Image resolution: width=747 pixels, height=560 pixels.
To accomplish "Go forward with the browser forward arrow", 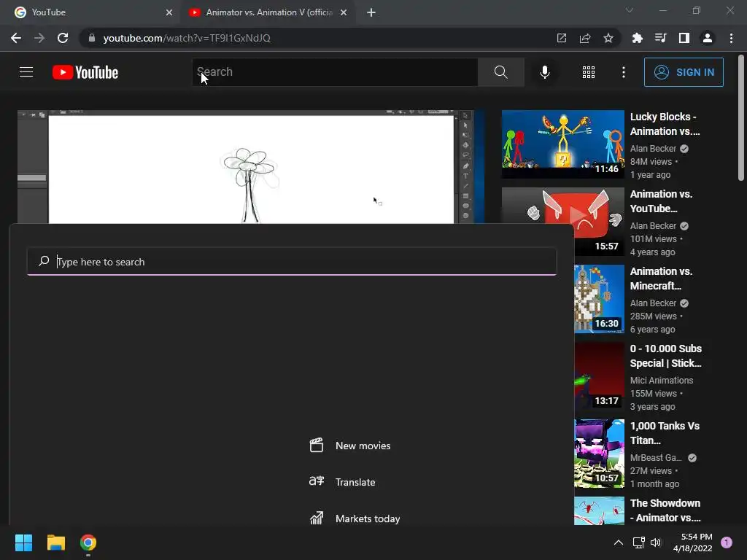I will pyautogui.click(x=39, y=38).
